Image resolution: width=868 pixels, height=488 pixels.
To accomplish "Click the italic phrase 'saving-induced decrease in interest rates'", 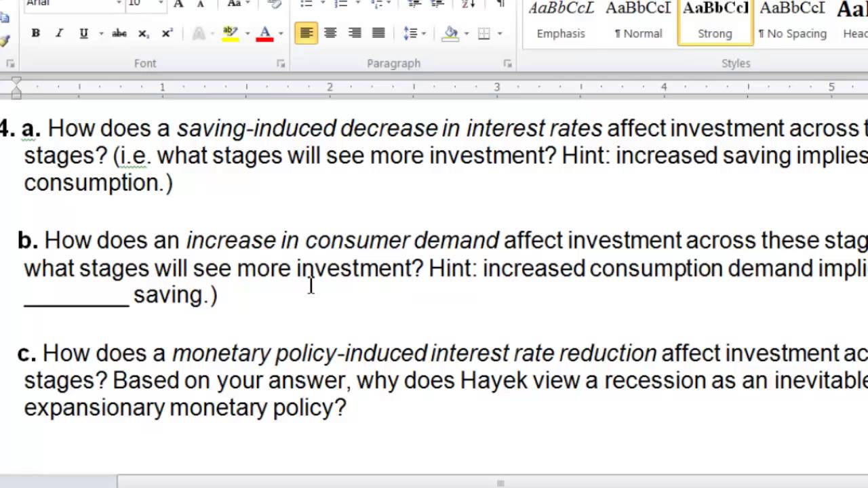I will (389, 128).
